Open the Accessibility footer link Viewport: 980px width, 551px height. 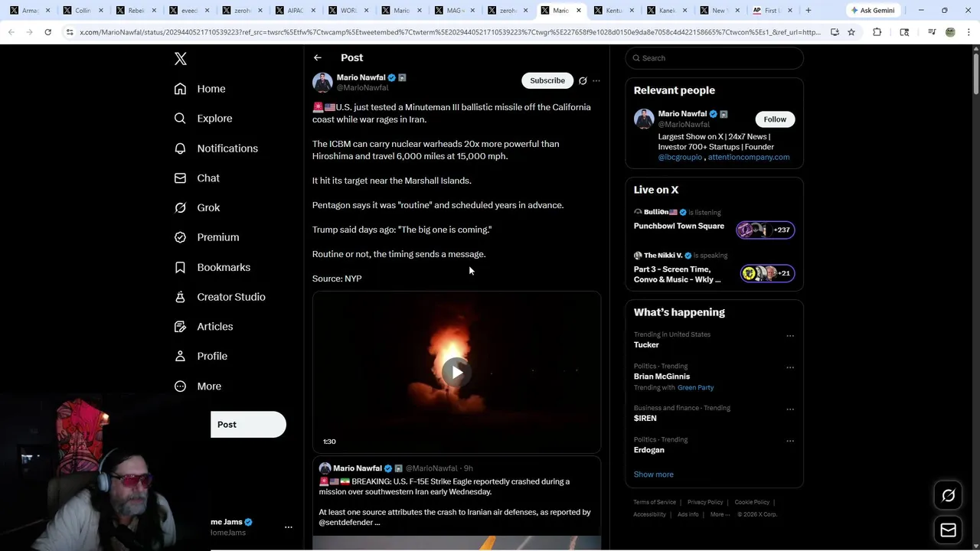(x=649, y=515)
